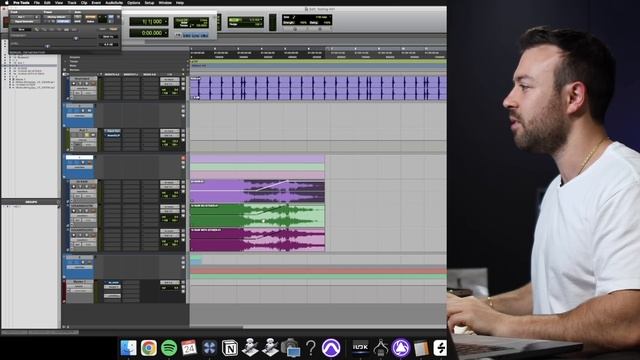The width and height of the screenshot is (640, 360).
Task: Open the main counter format dropdown arrow
Action: pyautogui.click(x=166, y=21)
